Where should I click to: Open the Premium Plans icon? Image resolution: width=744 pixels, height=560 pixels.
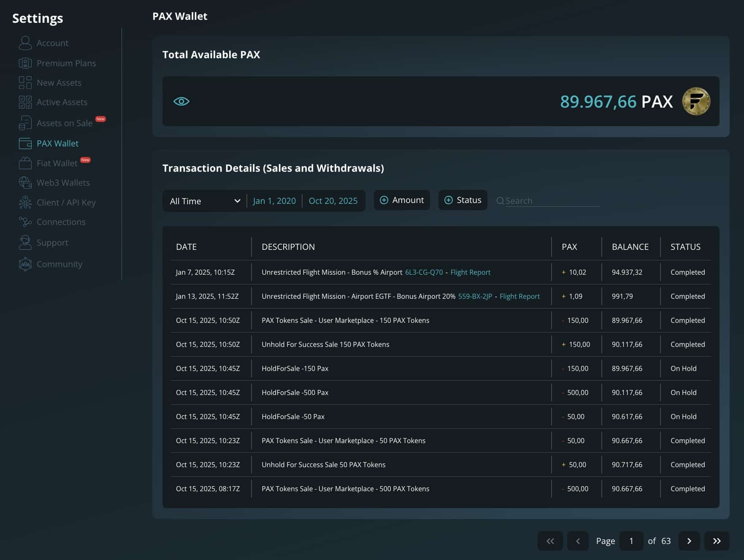pos(25,63)
